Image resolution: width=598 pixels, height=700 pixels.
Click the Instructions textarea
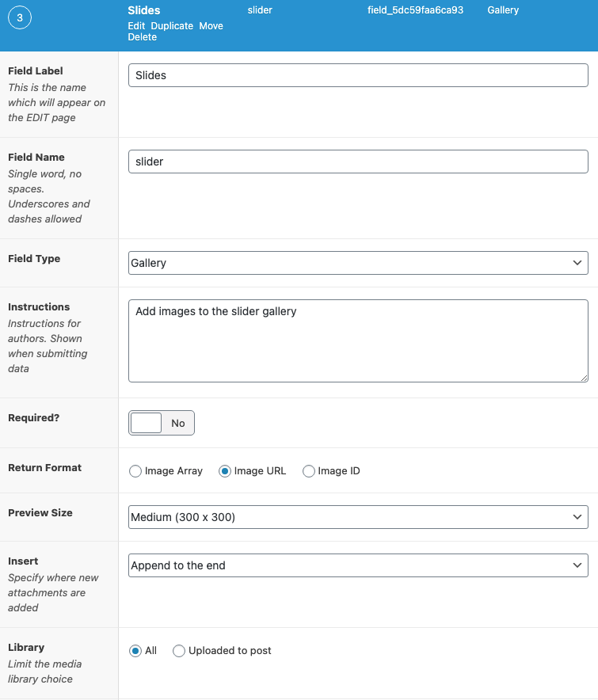pos(358,340)
